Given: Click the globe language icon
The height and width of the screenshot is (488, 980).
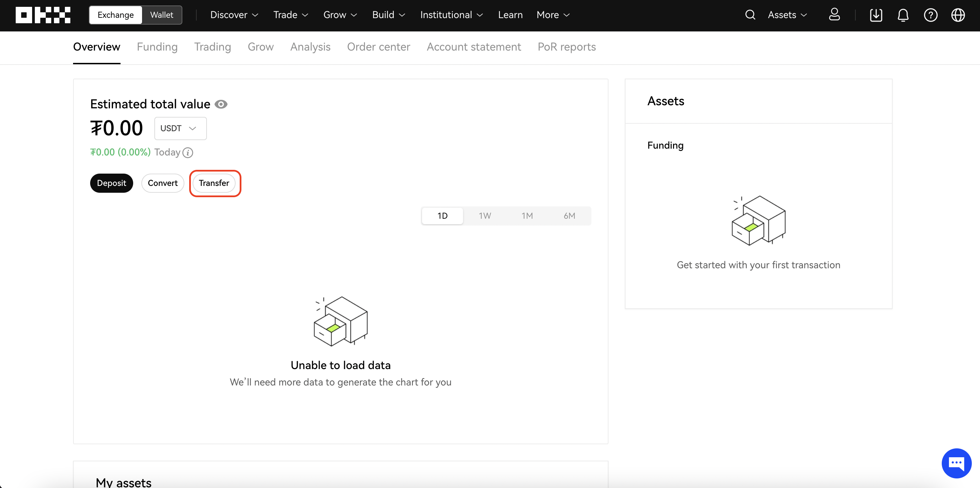Looking at the screenshot, I should pyautogui.click(x=958, y=15).
